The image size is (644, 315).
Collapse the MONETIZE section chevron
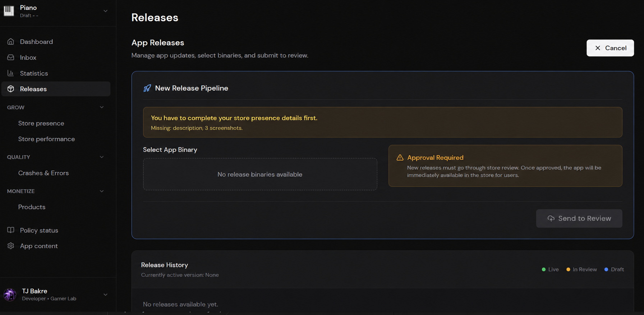point(102,191)
